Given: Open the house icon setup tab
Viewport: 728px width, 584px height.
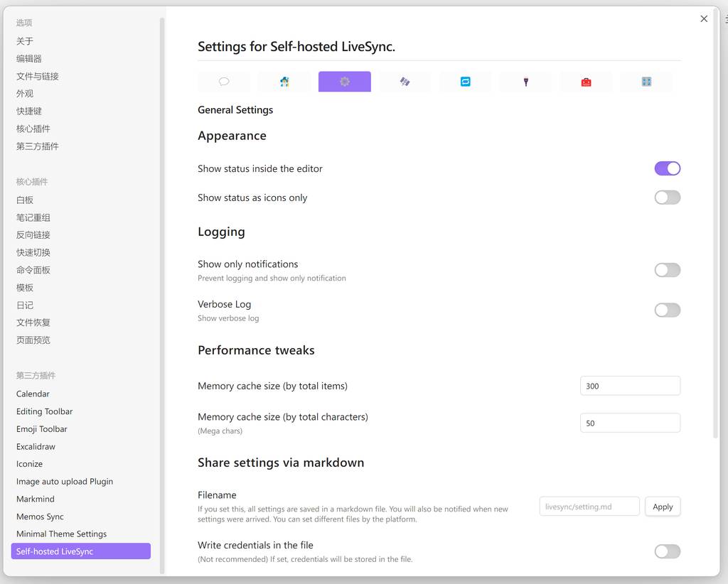Looking at the screenshot, I should coord(284,82).
